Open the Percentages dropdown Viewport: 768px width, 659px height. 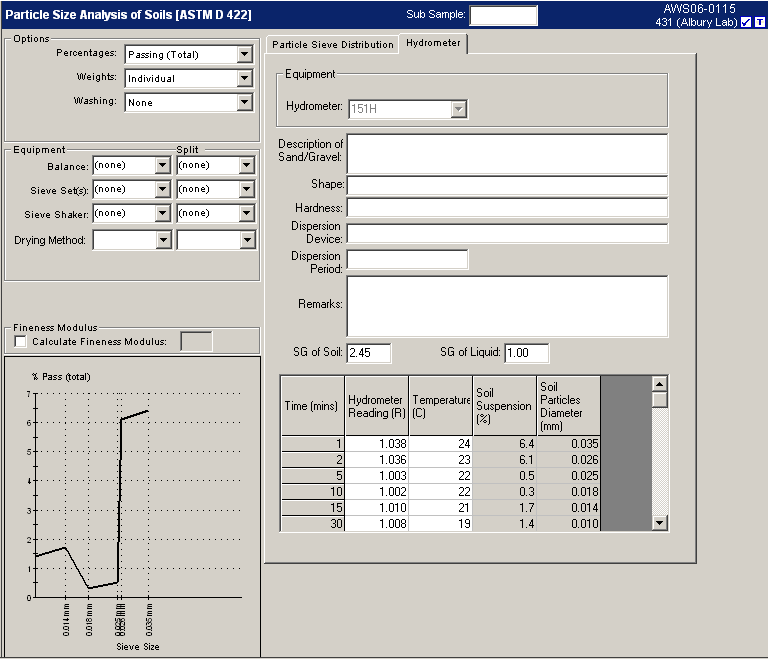[x=245, y=54]
